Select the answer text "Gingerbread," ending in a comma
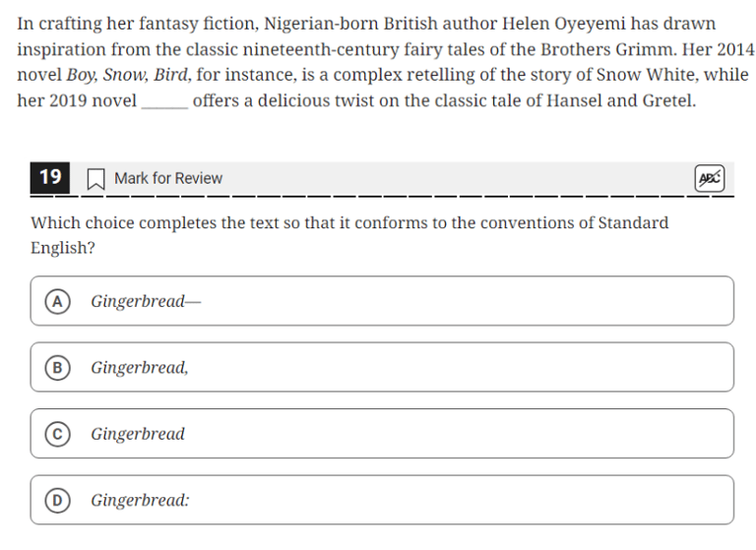The height and width of the screenshot is (550, 756). (140, 367)
